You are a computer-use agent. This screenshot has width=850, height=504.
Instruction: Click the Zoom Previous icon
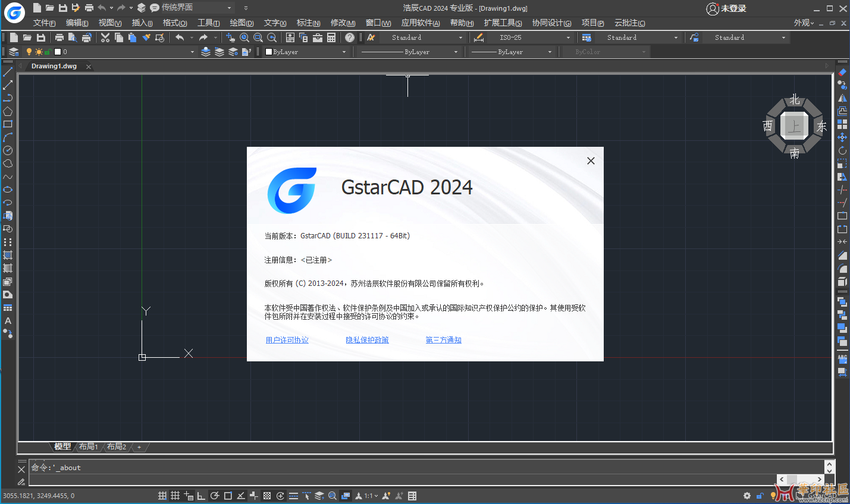272,37
